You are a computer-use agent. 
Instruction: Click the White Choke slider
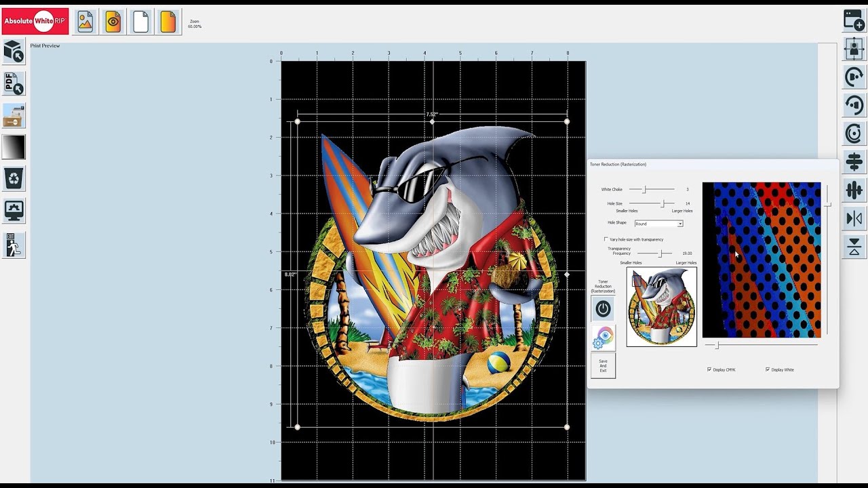tap(652, 189)
